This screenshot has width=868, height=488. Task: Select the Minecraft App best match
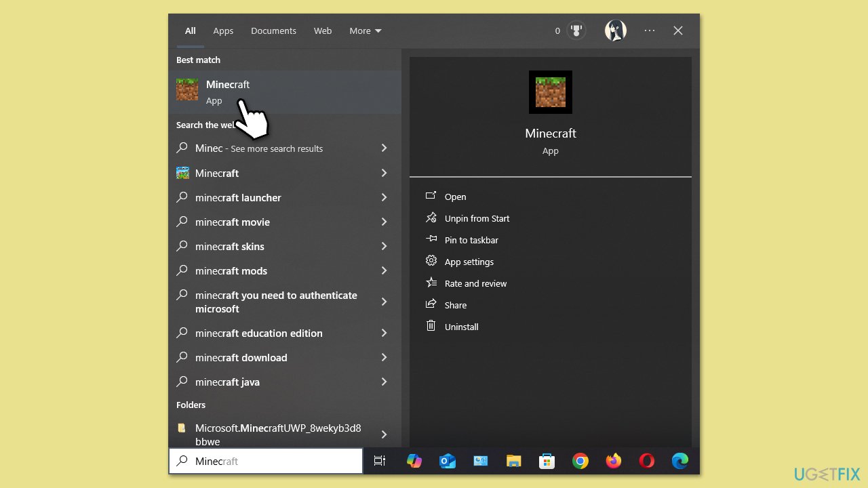coord(285,92)
